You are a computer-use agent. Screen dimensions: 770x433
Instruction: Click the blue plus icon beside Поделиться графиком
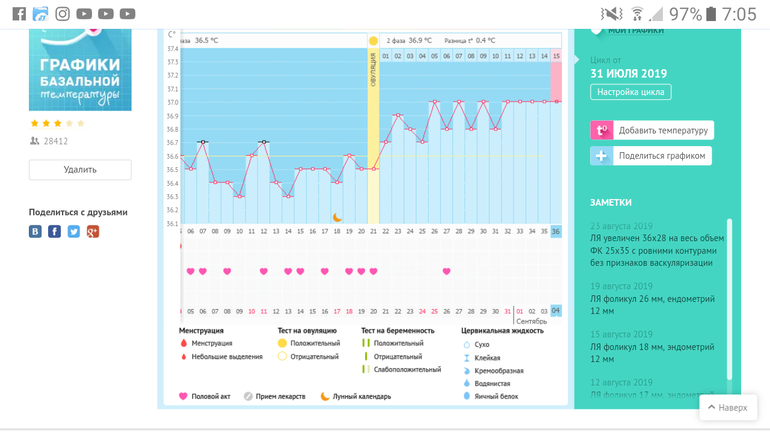pos(601,156)
